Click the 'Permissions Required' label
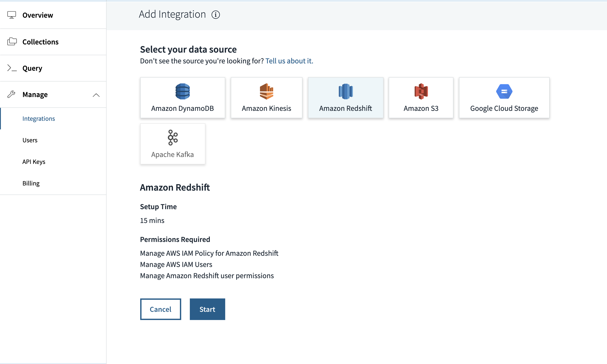 point(175,239)
